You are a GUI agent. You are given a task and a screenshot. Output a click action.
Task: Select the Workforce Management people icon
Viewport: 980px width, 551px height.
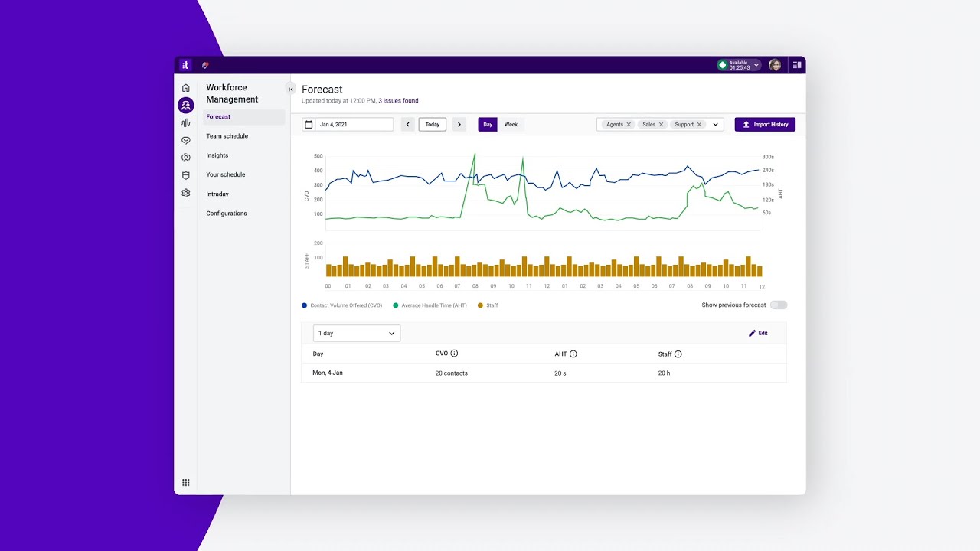[185, 106]
